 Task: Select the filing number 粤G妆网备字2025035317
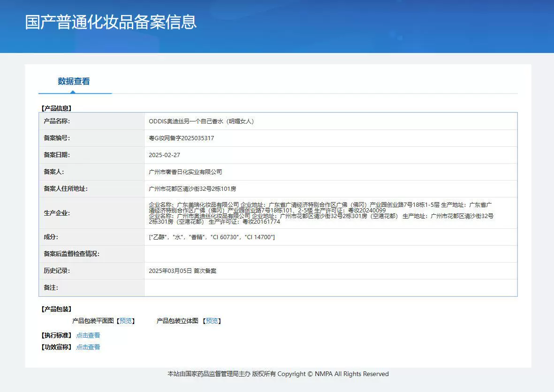[x=181, y=138]
